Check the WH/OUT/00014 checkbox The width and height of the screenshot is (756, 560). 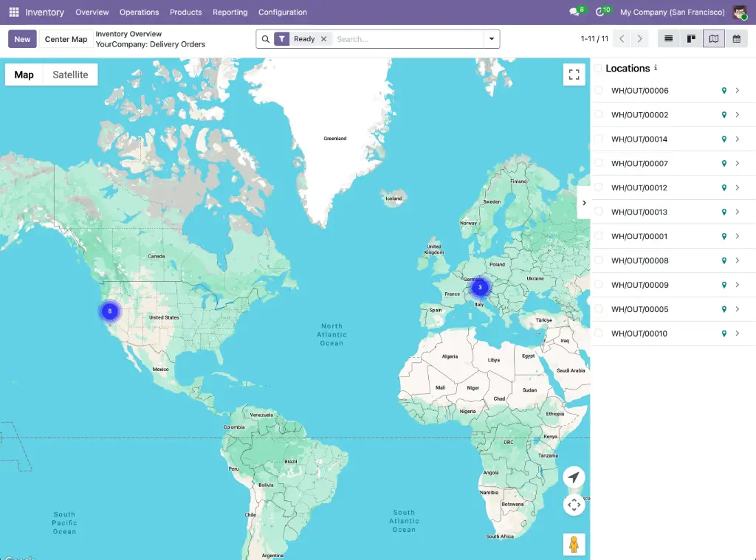(x=598, y=139)
